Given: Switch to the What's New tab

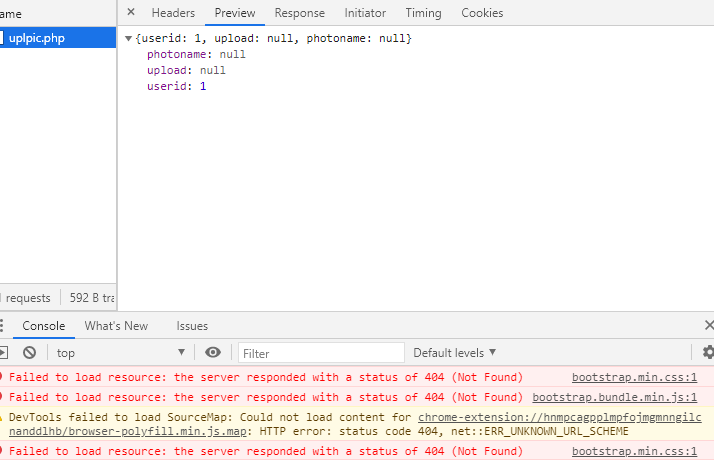Looking at the screenshot, I should coord(116,326).
